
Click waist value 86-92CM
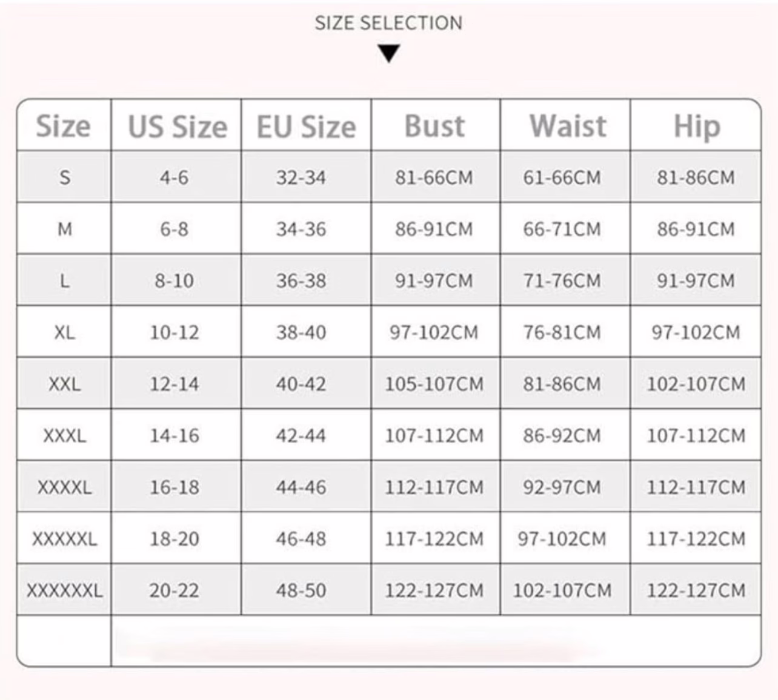pos(562,435)
